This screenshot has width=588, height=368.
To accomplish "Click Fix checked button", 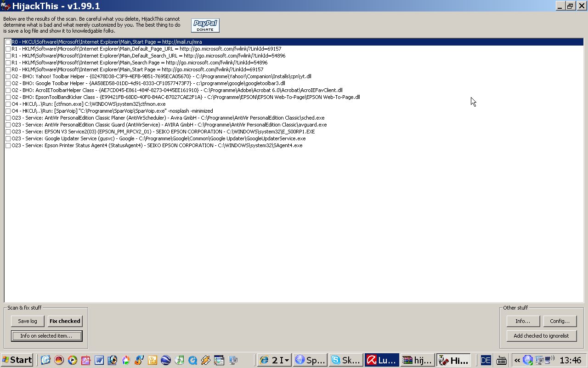I will click(x=65, y=321).
